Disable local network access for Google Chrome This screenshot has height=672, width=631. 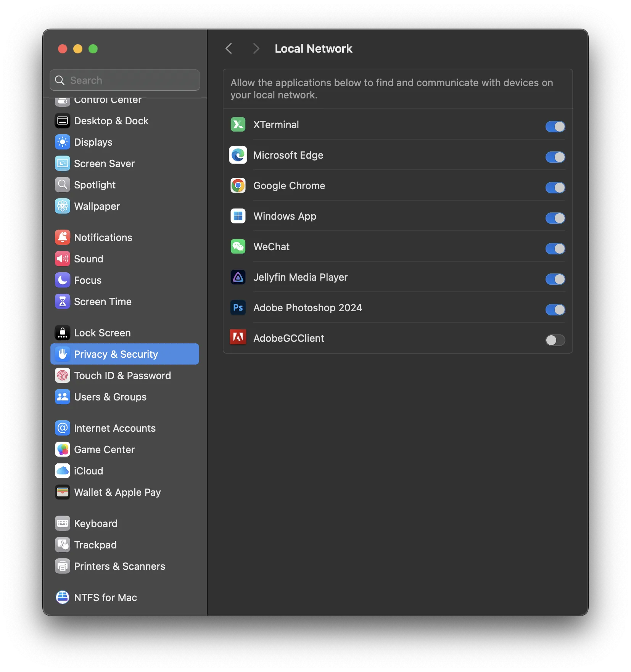(x=555, y=188)
